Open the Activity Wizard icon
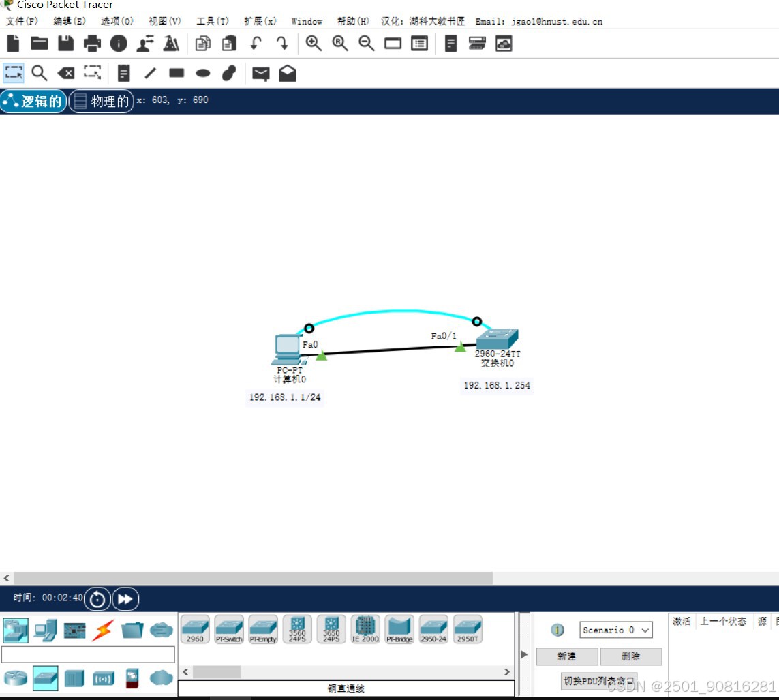779x700 pixels. tap(145, 44)
